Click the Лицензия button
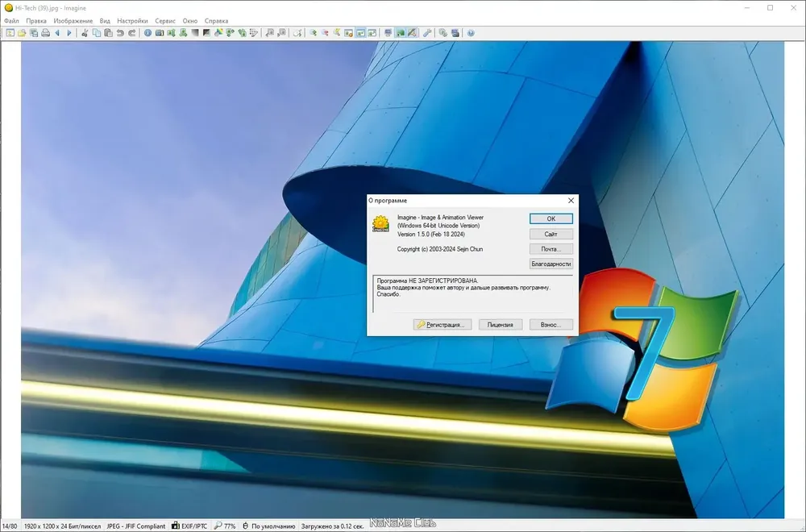Image resolution: width=806 pixels, height=532 pixels. click(501, 325)
